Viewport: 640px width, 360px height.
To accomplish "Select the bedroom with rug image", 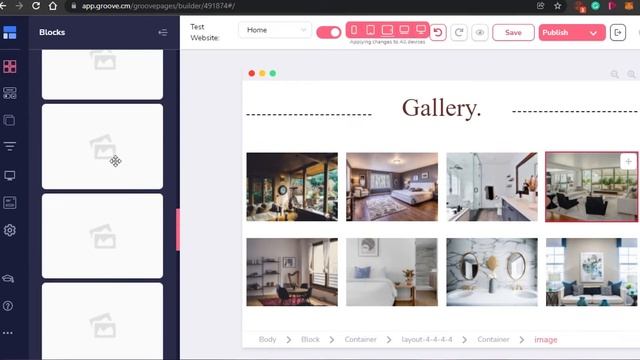I will [x=392, y=187].
